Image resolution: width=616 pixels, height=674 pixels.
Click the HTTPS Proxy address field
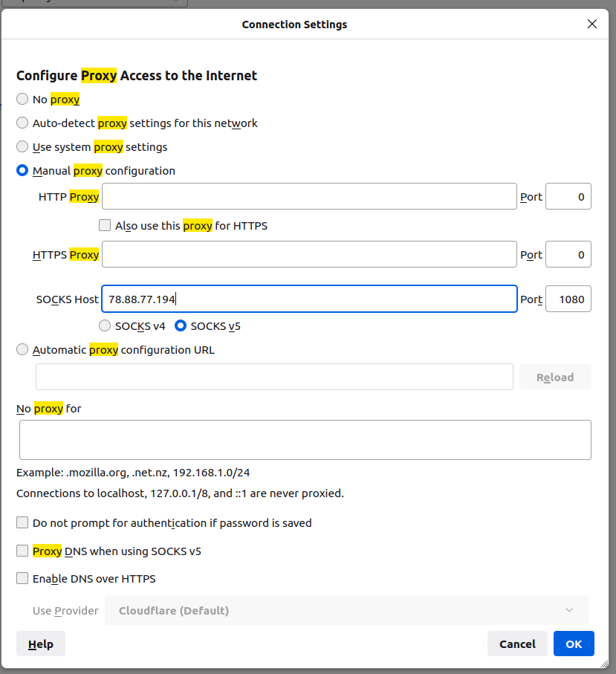click(x=309, y=254)
